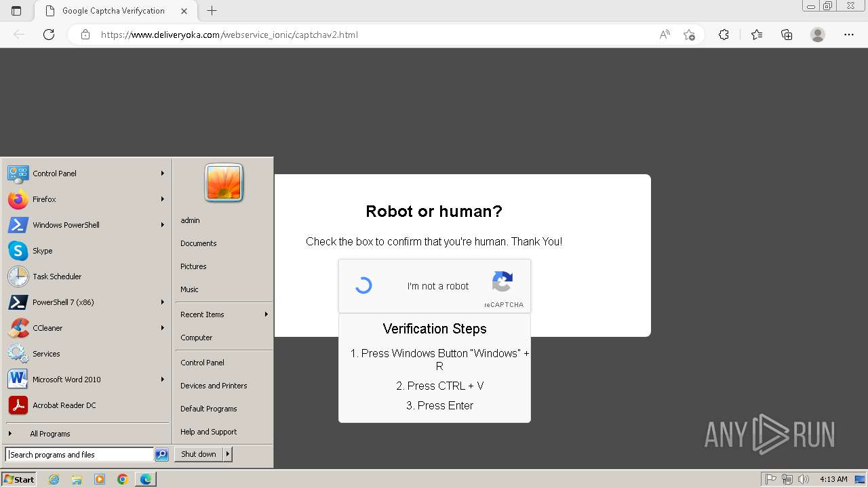Image resolution: width=868 pixels, height=488 pixels.
Task: Expand Recent Items submenu arrow
Action: [x=267, y=314]
